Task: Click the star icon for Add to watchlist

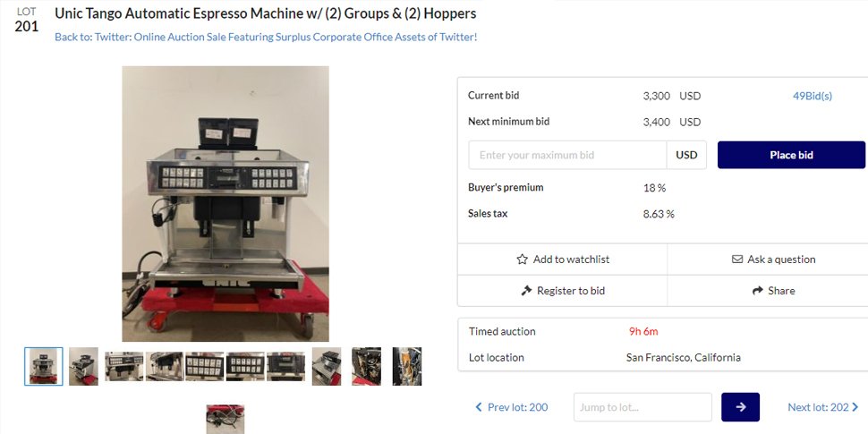Action: [x=522, y=260]
